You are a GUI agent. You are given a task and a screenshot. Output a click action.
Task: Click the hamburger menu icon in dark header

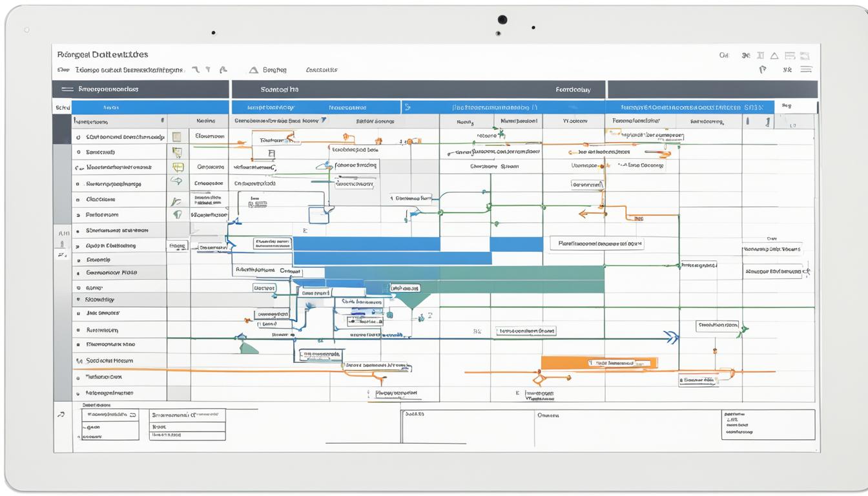tap(67, 89)
